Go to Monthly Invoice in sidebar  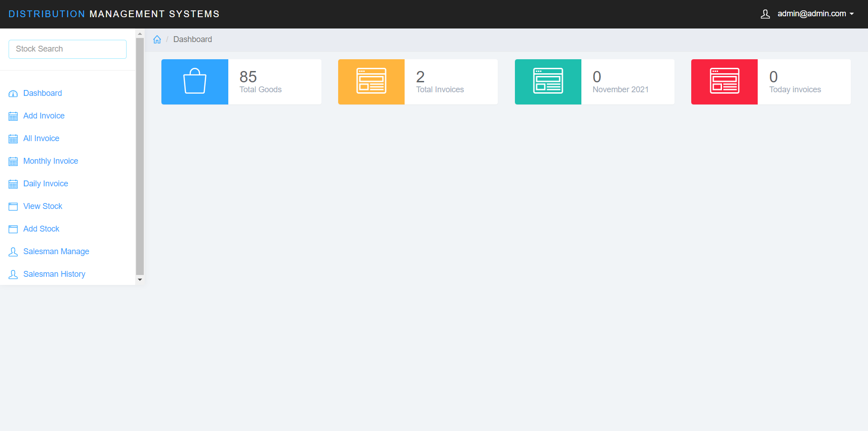tap(51, 161)
